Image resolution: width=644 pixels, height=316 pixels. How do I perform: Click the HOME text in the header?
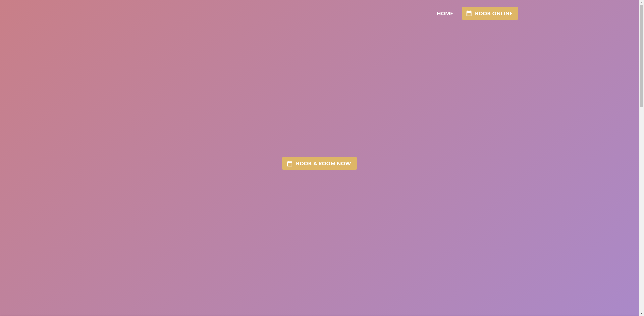(445, 13)
